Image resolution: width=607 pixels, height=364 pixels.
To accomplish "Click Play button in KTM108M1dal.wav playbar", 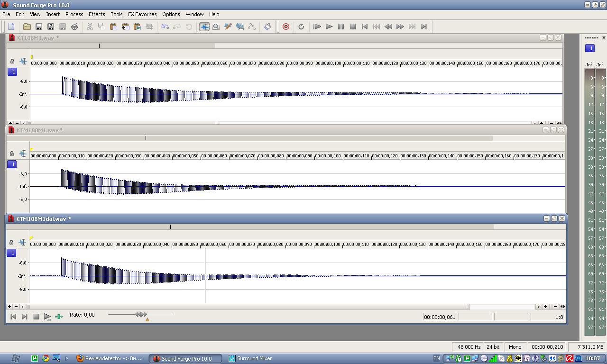I will coord(47,317).
